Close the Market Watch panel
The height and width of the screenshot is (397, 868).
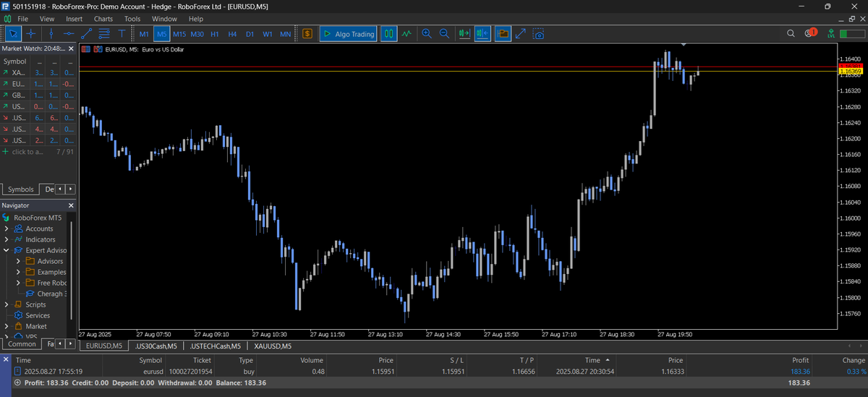71,48
